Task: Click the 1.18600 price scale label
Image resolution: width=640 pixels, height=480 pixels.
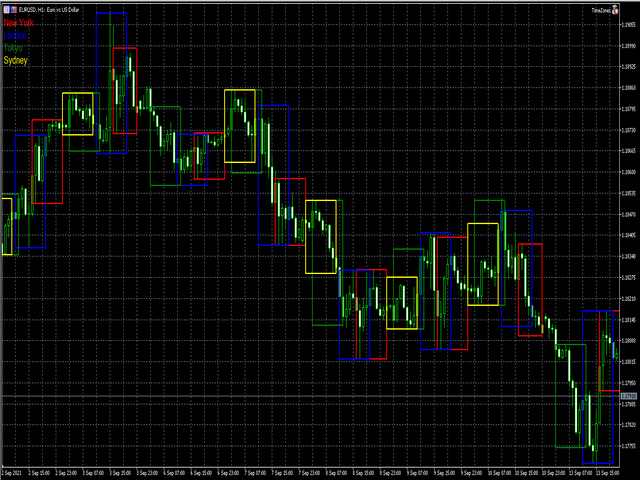Action: click(628, 172)
